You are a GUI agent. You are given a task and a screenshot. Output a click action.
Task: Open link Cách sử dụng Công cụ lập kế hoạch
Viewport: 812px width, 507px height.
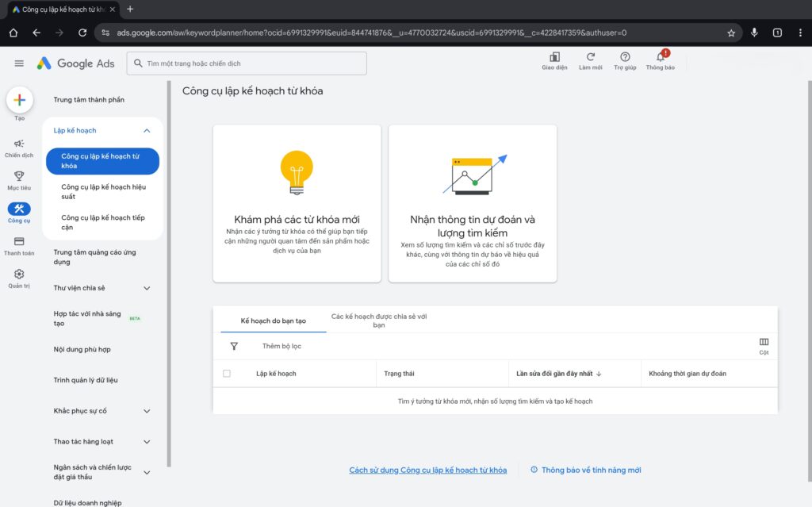(427, 470)
